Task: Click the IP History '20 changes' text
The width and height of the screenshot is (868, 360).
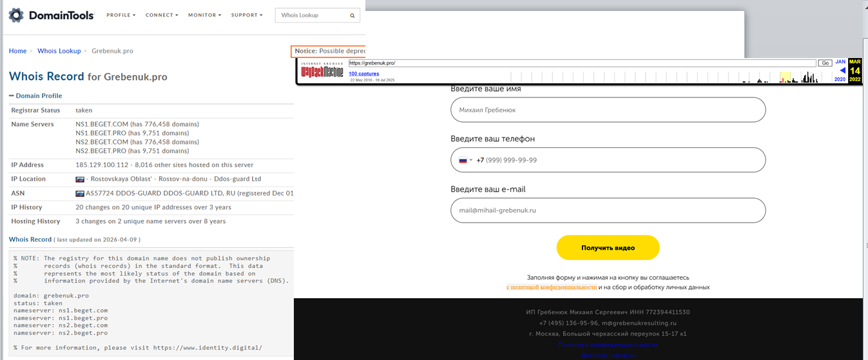Action: (153, 207)
